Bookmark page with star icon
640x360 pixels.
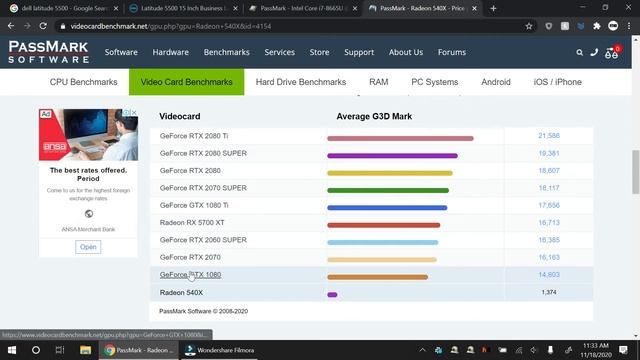(529, 26)
